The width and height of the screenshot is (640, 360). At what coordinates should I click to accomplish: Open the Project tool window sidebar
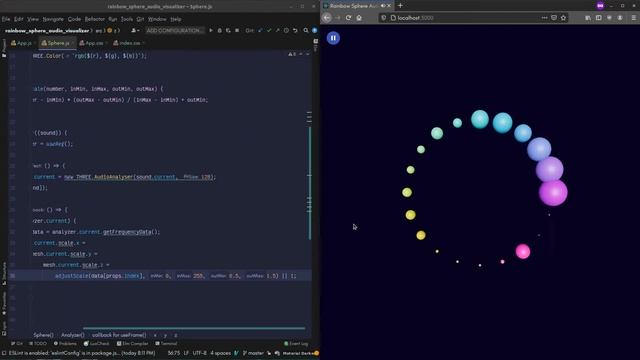click(4, 48)
